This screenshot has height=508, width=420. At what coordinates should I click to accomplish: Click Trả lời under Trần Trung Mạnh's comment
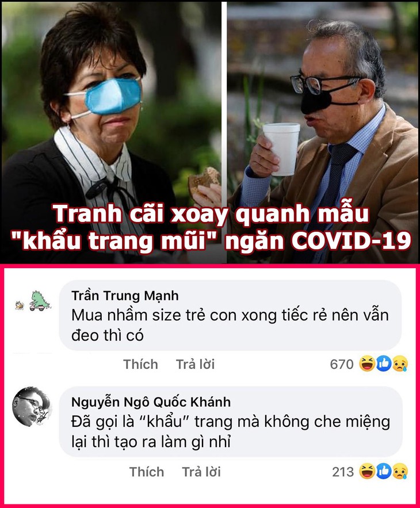[196, 365]
